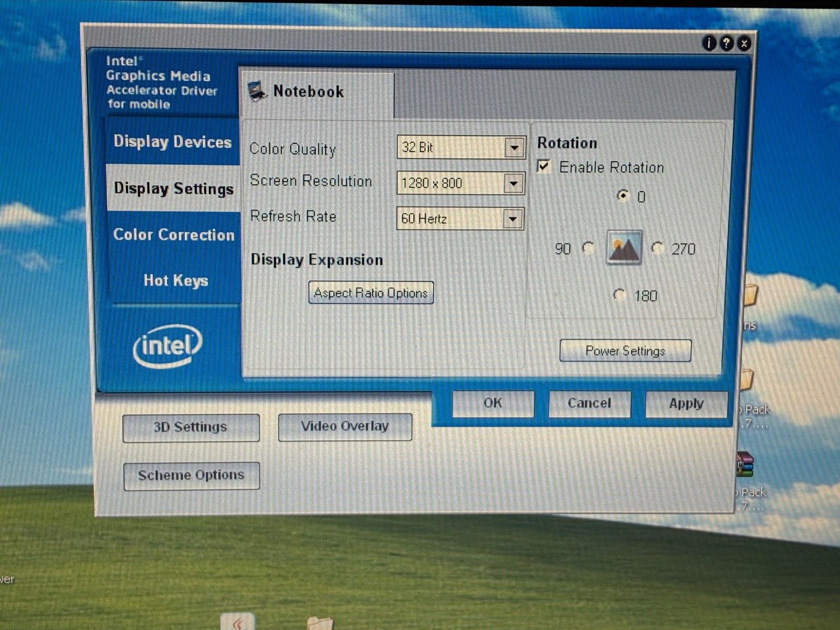Screen dimensions: 840x630
Task: Go to the Hot Keys section
Action: 175,280
